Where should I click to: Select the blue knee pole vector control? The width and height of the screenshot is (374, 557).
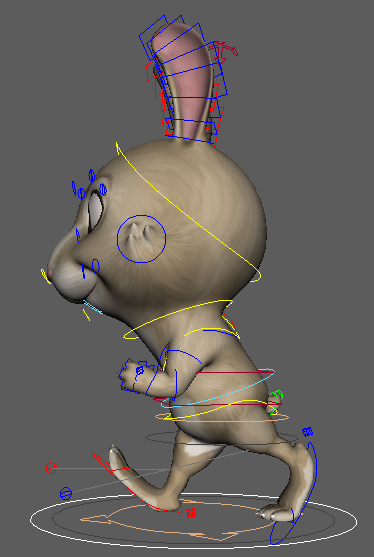click(x=66, y=493)
